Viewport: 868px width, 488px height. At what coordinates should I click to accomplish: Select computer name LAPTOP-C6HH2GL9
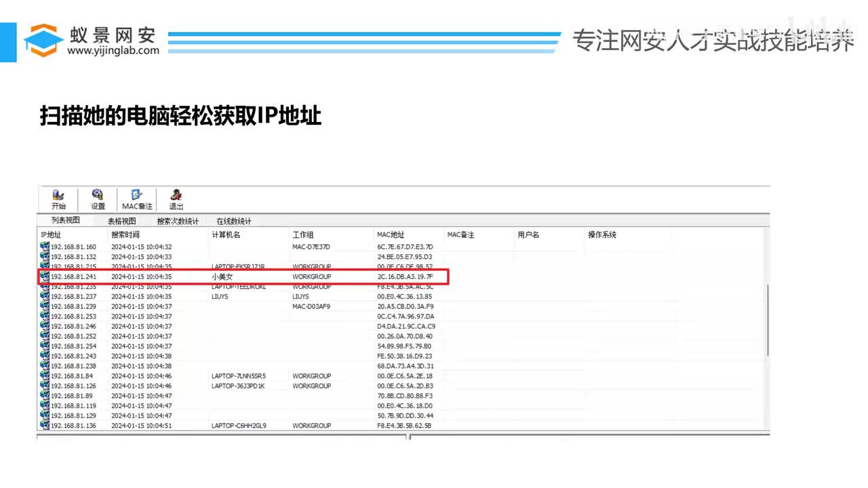click(239, 426)
